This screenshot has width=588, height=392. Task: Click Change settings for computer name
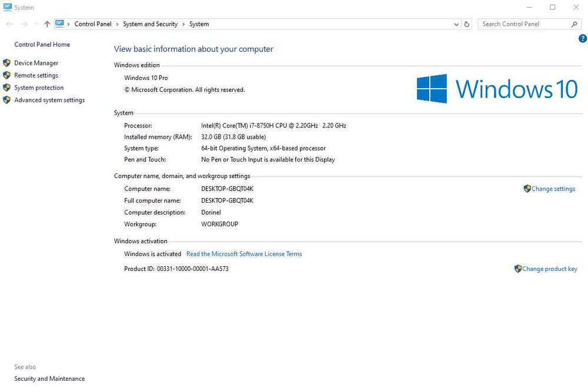tap(553, 189)
